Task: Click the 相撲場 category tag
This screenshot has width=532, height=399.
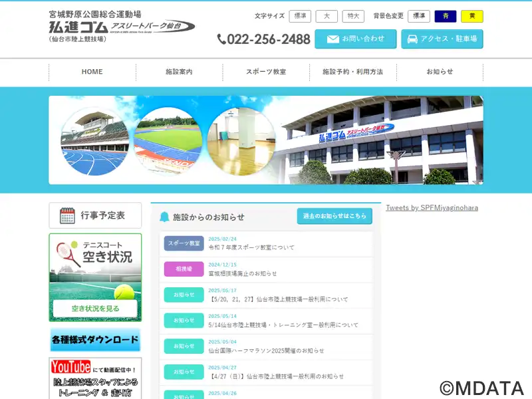Action: click(184, 269)
